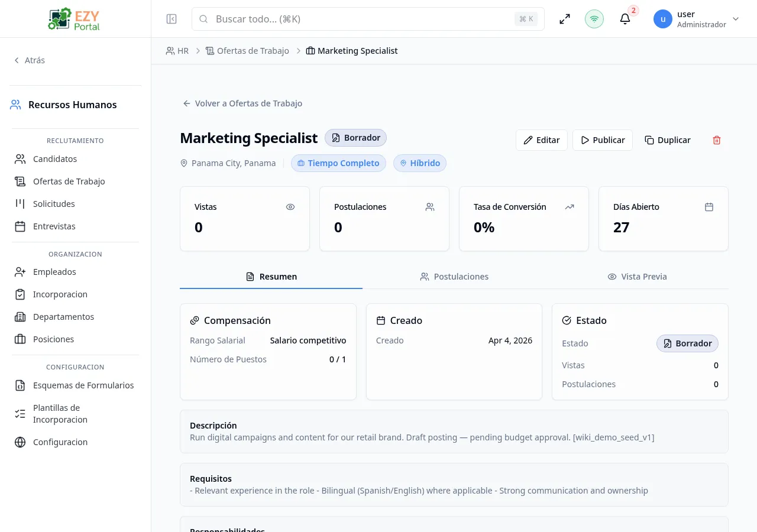Click the Borrador badge beside the title

pyautogui.click(x=355, y=138)
